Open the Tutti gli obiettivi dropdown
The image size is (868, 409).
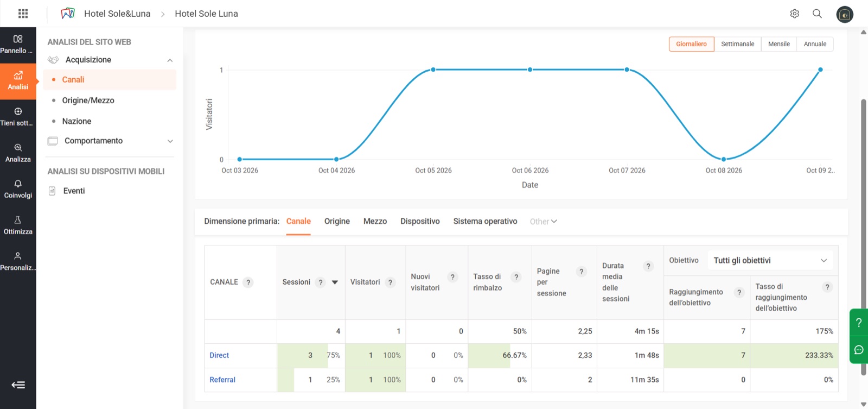click(770, 261)
